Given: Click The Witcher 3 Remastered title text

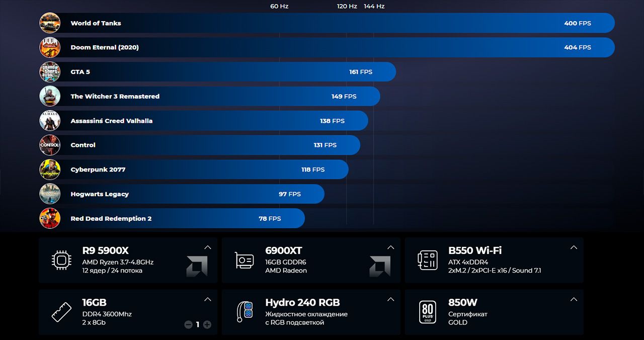Looking at the screenshot, I should pyautogui.click(x=115, y=96).
